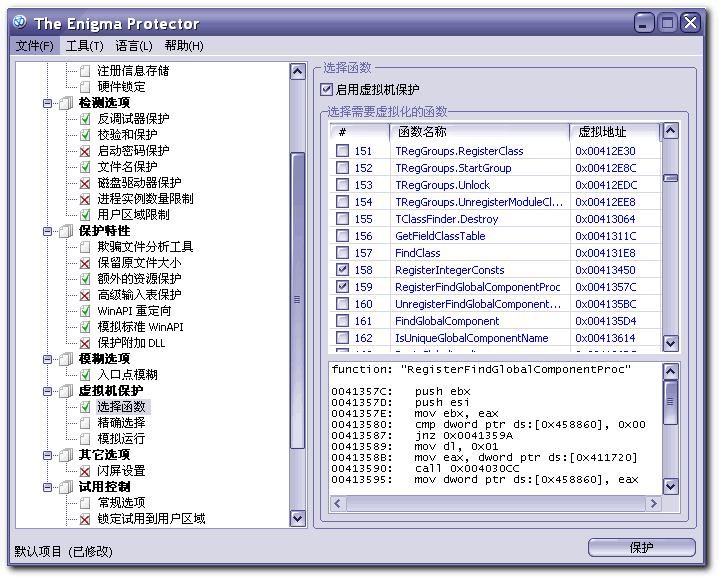Viewport: 719px width, 579px height.
Task: Open the 工具(T) menu
Action: click(84, 46)
